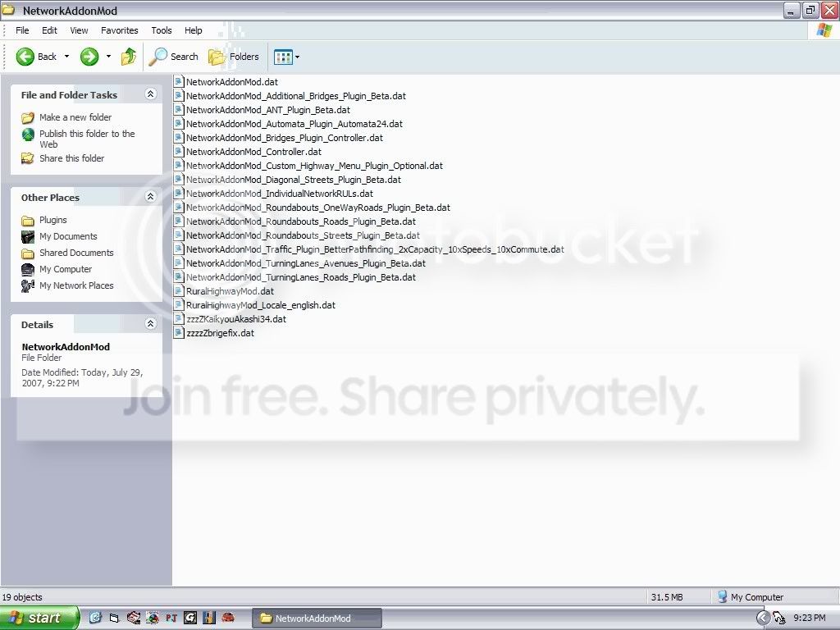Open the Favorites menu
Screen dimensions: 840x630
(120, 30)
